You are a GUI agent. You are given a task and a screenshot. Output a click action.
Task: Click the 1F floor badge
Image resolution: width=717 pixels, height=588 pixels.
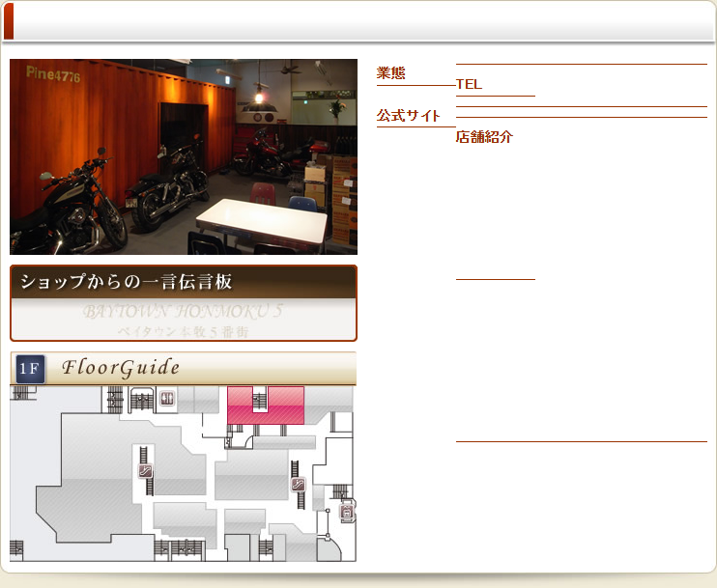tap(30, 369)
